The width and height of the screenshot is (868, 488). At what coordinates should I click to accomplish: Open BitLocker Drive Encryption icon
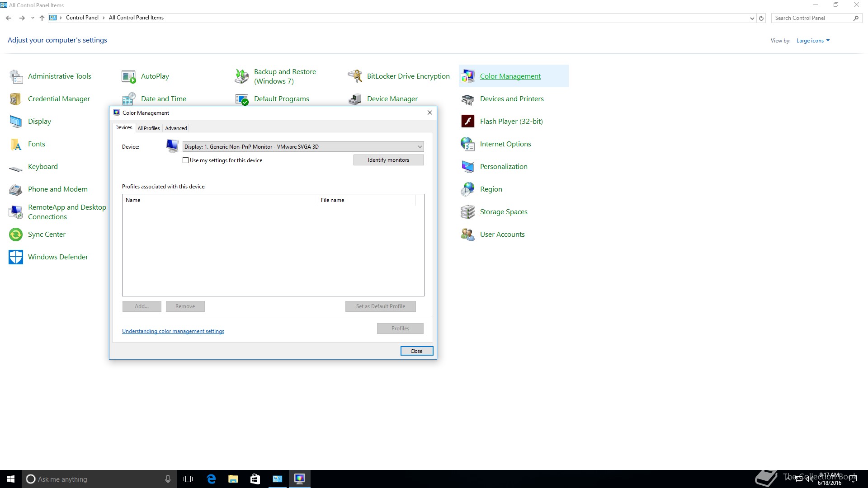click(x=355, y=76)
